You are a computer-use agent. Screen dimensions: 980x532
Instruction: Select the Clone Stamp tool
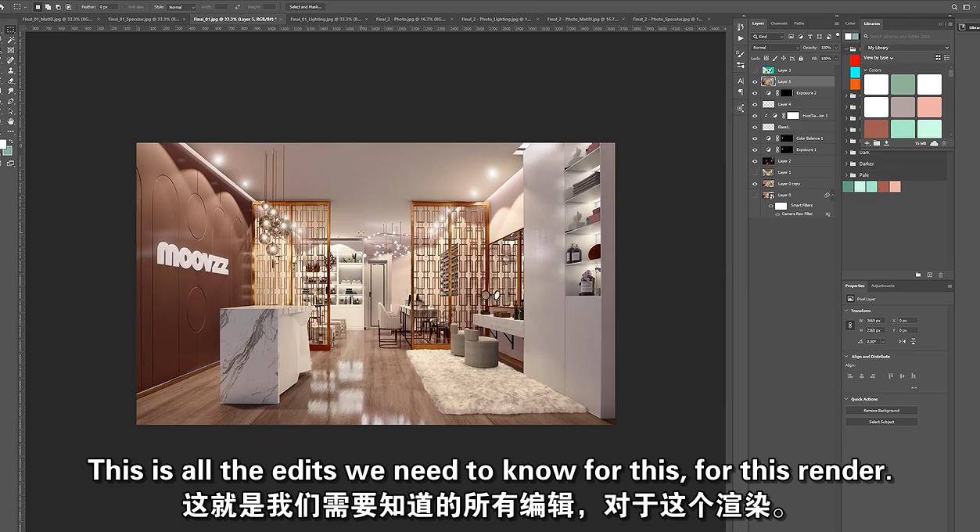(11, 70)
